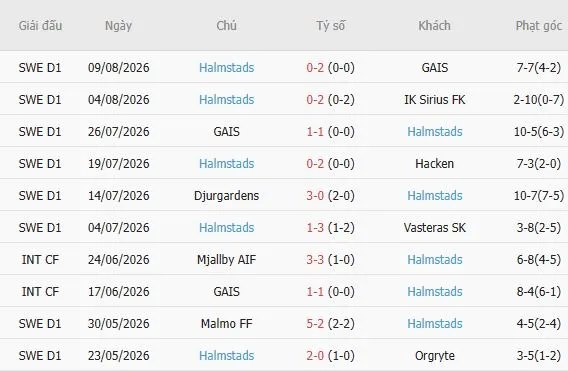The width and height of the screenshot is (568, 371).
Task: Click corner stats 2-10(0-7) cell
Action: click(539, 100)
